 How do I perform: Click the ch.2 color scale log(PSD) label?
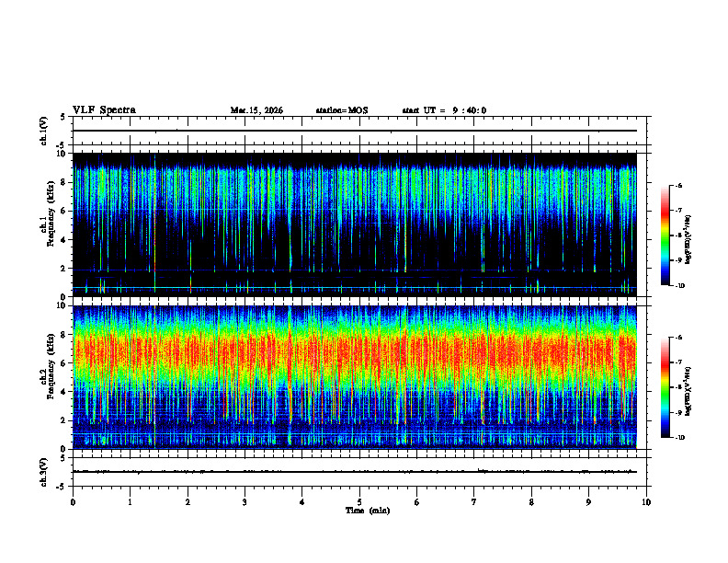[688, 392]
